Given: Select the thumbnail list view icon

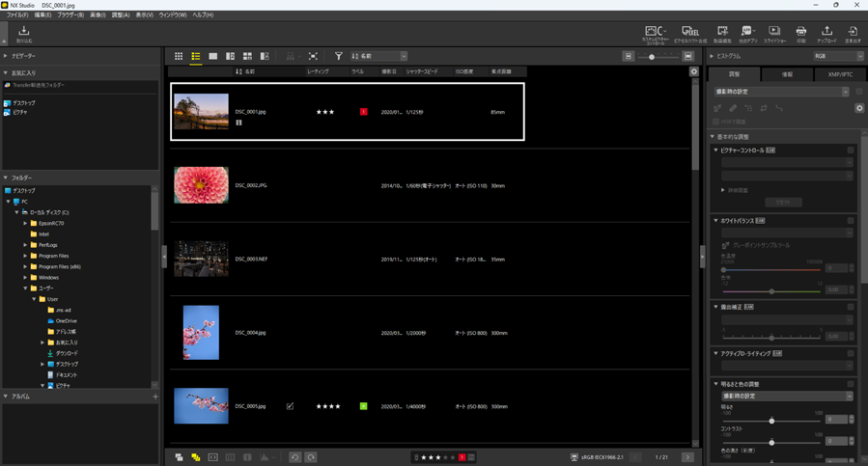Looking at the screenshot, I should click(196, 57).
